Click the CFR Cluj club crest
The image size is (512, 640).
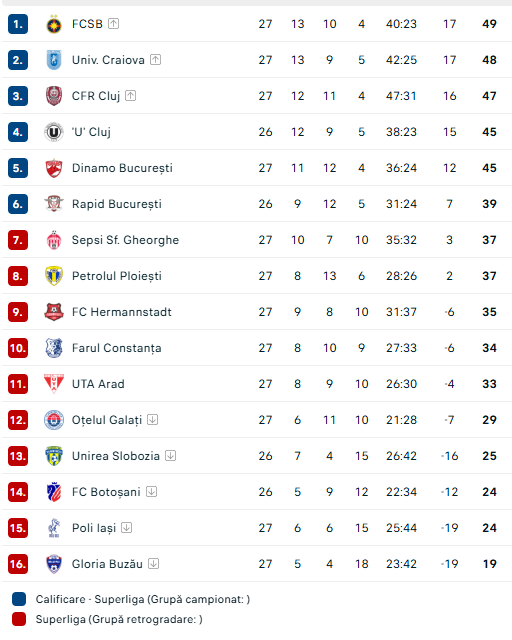pos(53,96)
